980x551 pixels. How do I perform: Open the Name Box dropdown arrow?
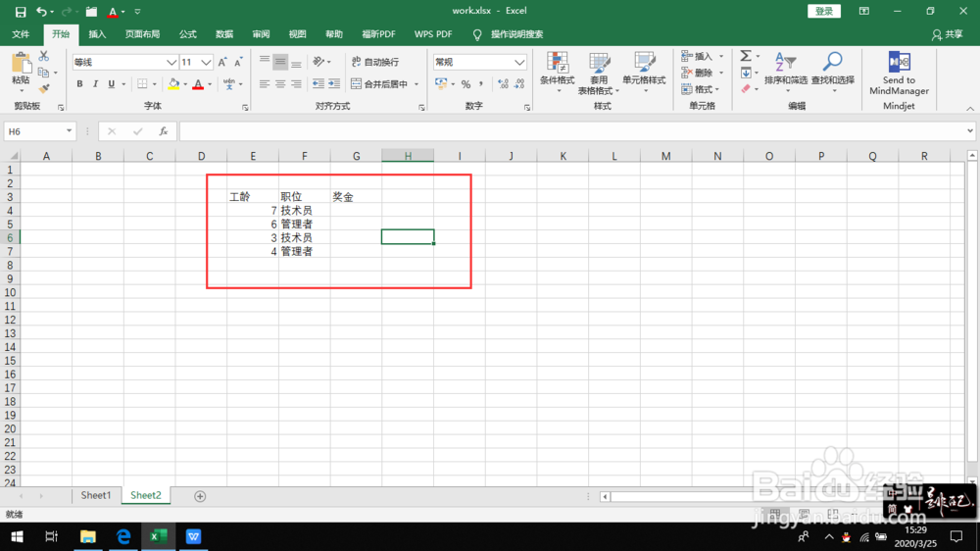[69, 131]
